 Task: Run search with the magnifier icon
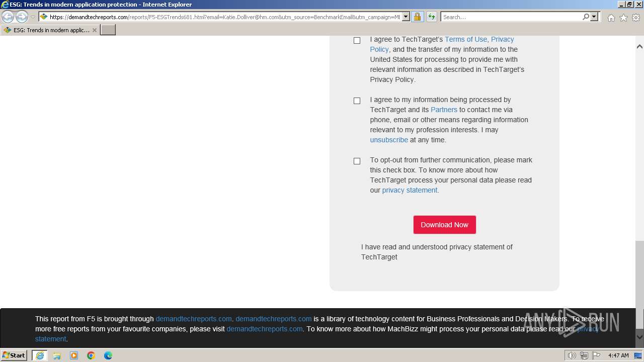(586, 17)
